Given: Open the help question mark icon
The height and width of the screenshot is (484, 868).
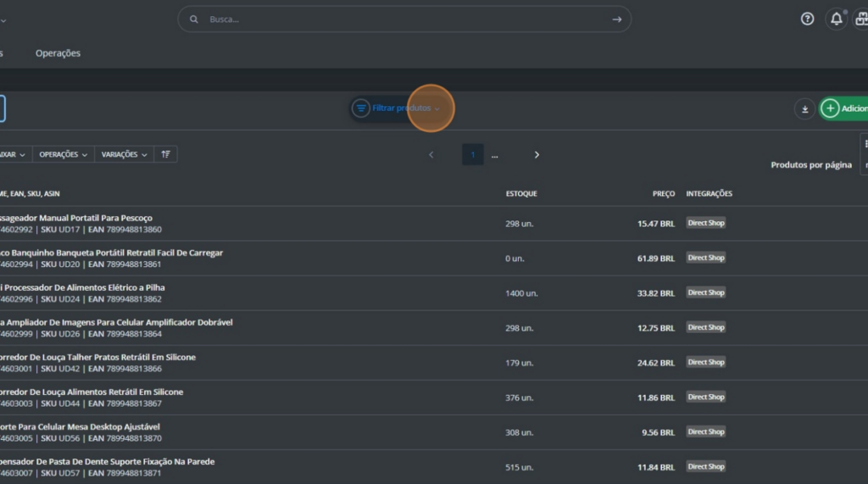Looking at the screenshot, I should [x=807, y=19].
